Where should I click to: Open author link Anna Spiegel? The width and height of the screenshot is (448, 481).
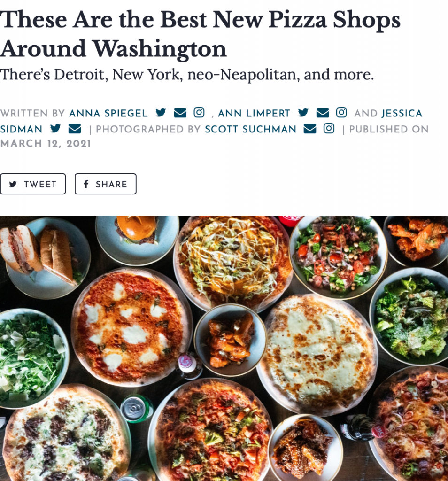click(108, 114)
